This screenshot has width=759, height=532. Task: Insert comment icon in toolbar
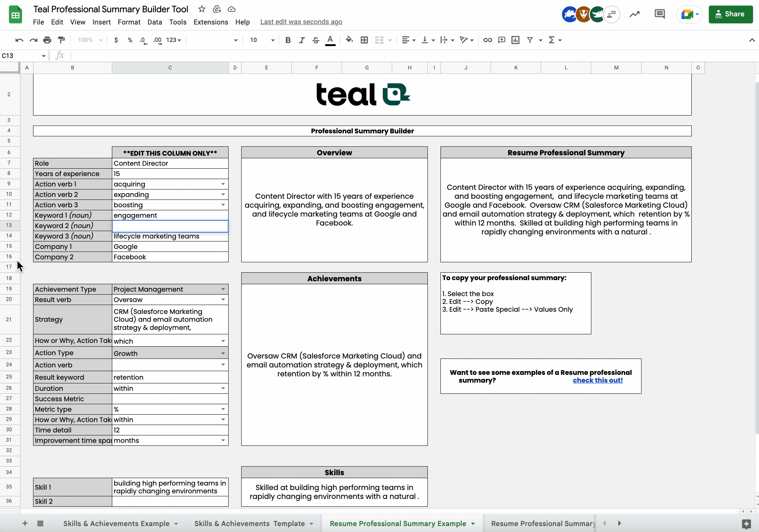[x=502, y=40]
